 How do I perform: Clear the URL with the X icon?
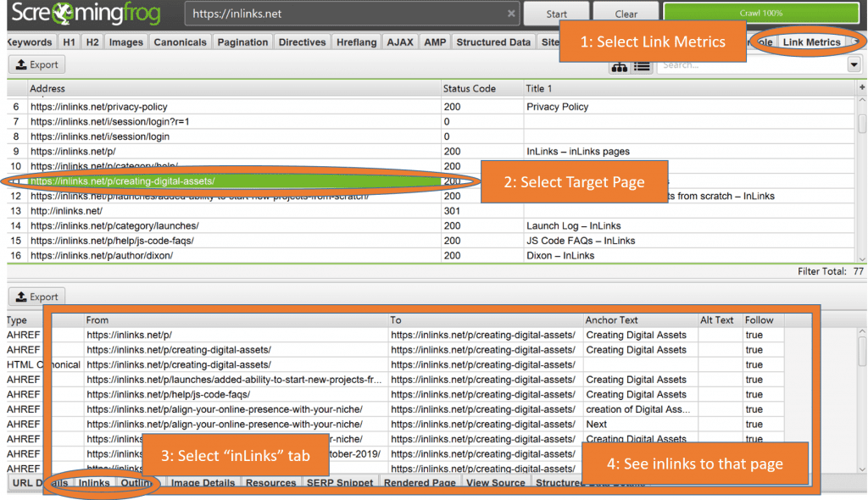(511, 14)
